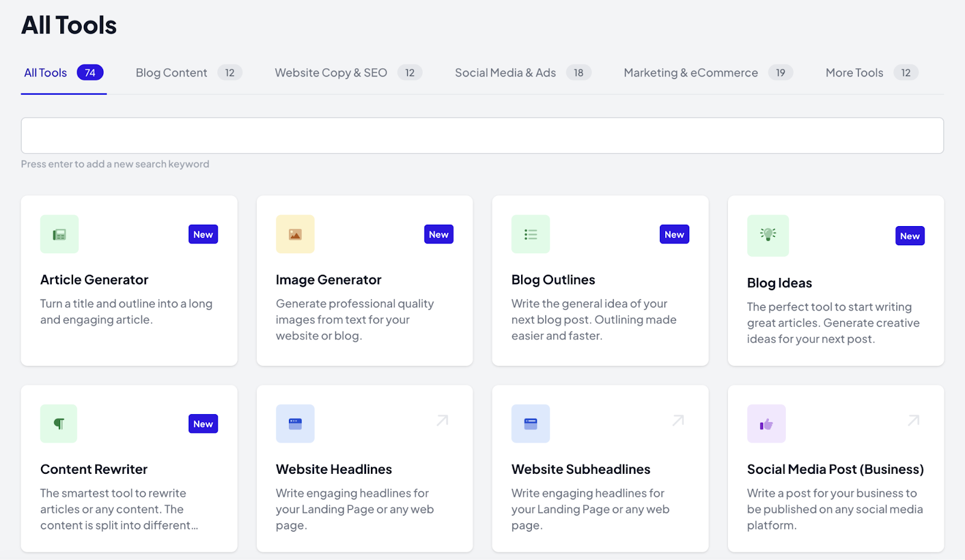Open Website Headlines via its arrow icon
The image size is (965, 560).
[x=442, y=420]
